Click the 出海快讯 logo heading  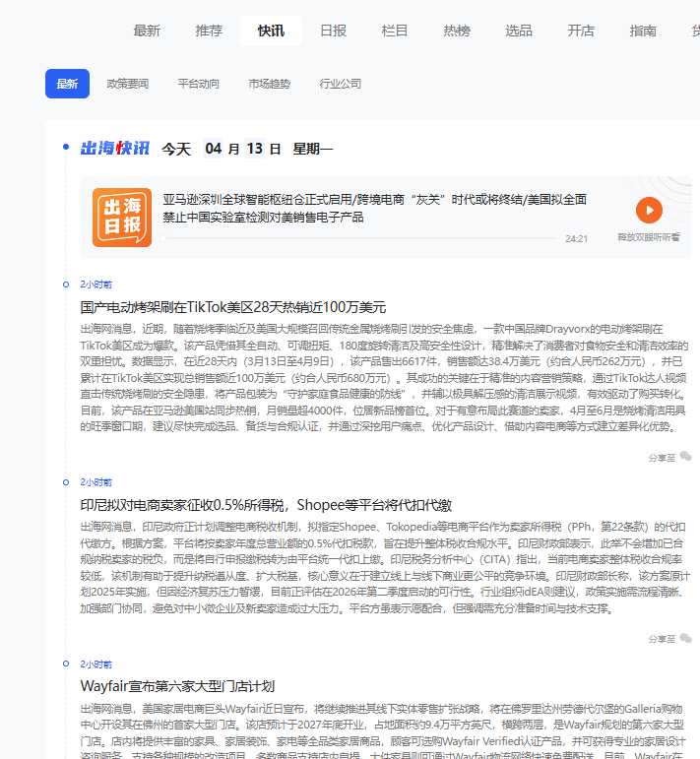pyautogui.click(x=114, y=149)
